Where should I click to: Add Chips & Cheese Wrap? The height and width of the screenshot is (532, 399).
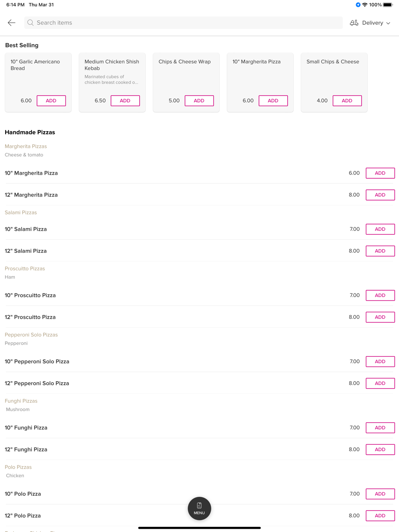point(199,100)
